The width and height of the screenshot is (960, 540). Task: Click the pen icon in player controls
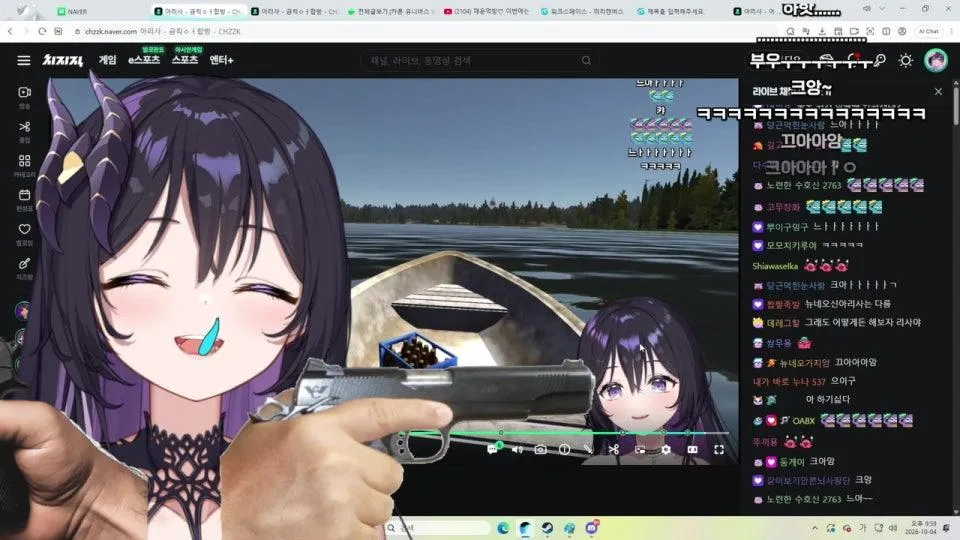point(588,449)
